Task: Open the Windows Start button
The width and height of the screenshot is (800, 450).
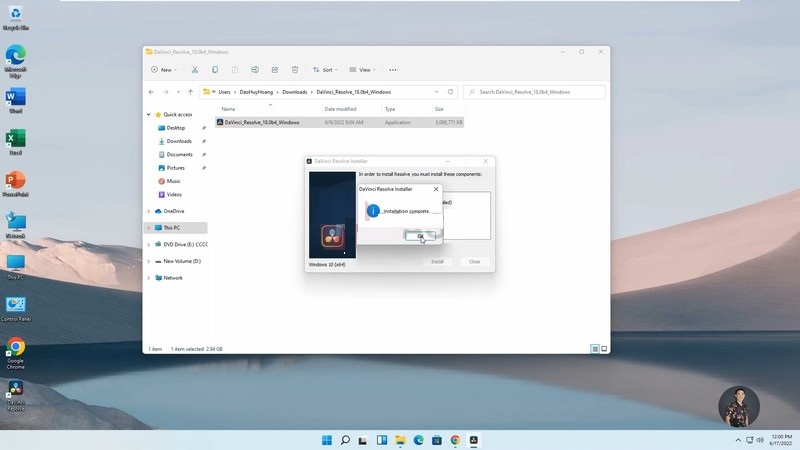Action: pos(327,440)
